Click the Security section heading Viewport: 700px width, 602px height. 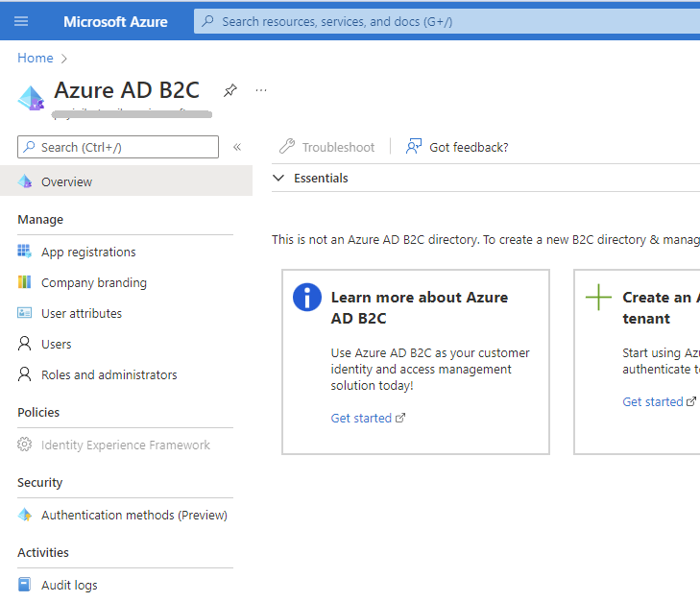[x=40, y=482]
